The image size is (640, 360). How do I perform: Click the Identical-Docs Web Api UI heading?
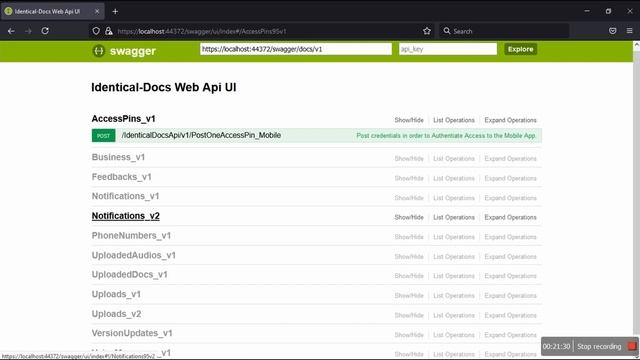pyautogui.click(x=164, y=87)
